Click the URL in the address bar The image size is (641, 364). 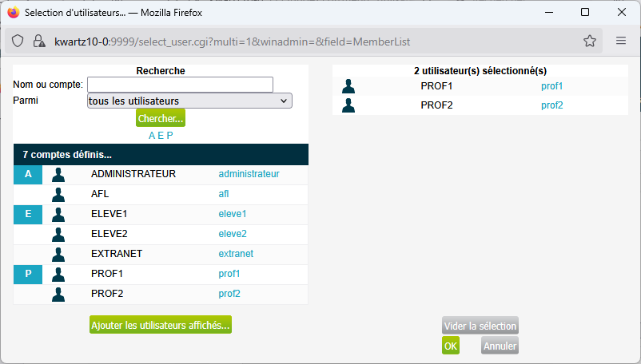[x=233, y=42]
